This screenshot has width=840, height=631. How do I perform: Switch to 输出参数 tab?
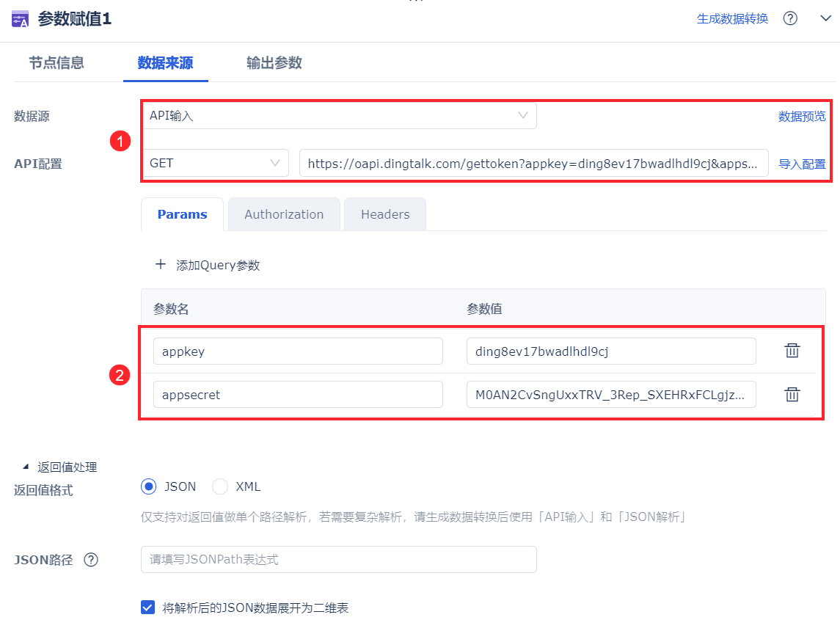[274, 62]
